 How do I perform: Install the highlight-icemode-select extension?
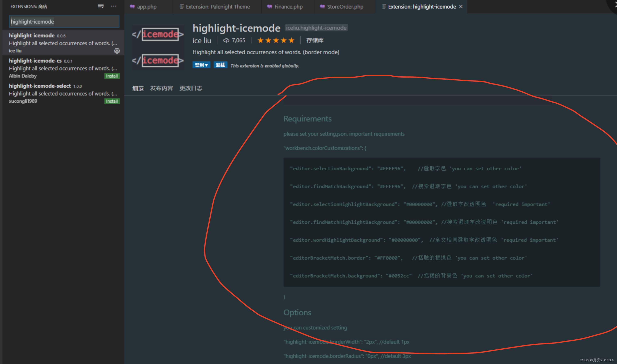click(112, 101)
